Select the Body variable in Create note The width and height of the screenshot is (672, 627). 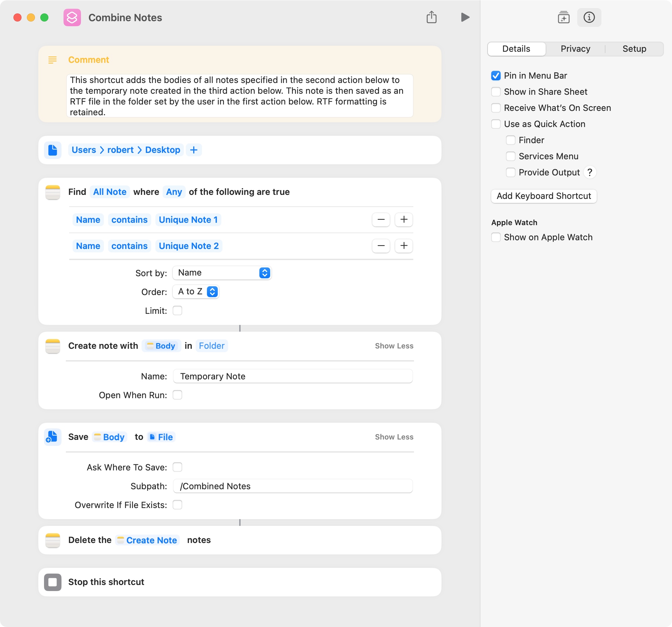coord(161,346)
